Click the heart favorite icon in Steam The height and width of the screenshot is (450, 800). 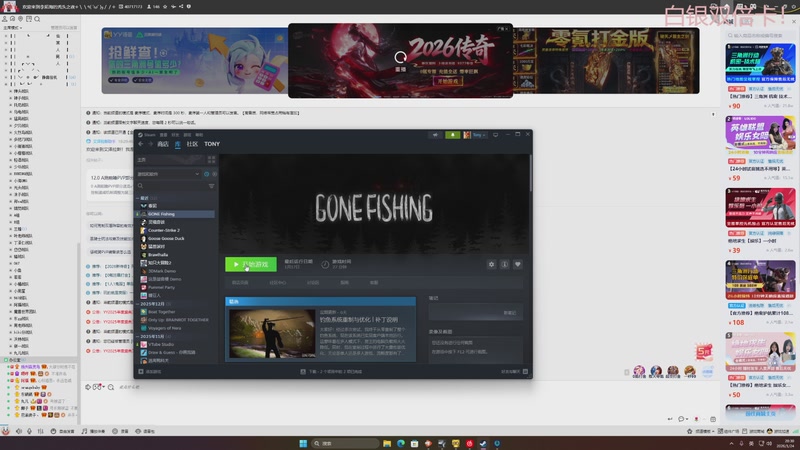click(518, 264)
